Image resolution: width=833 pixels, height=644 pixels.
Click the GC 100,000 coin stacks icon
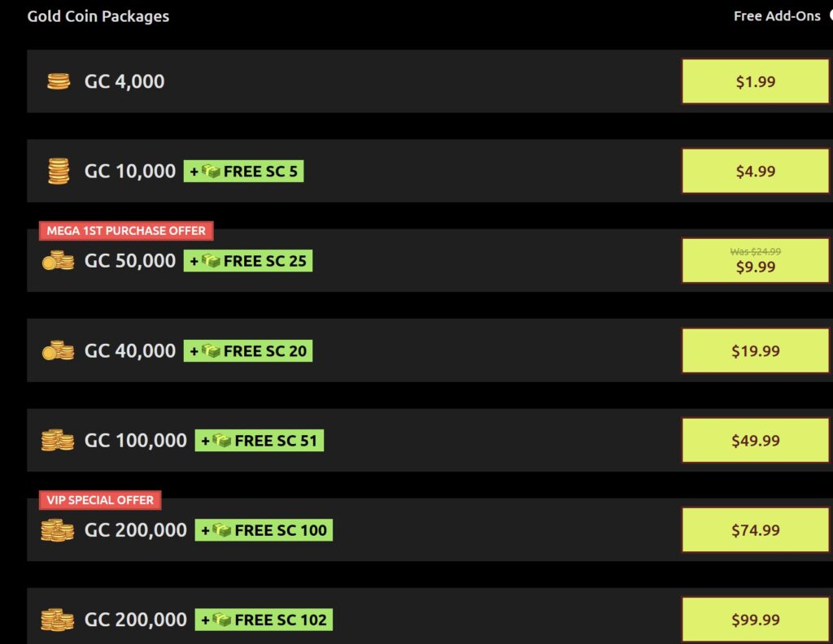(58, 440)
